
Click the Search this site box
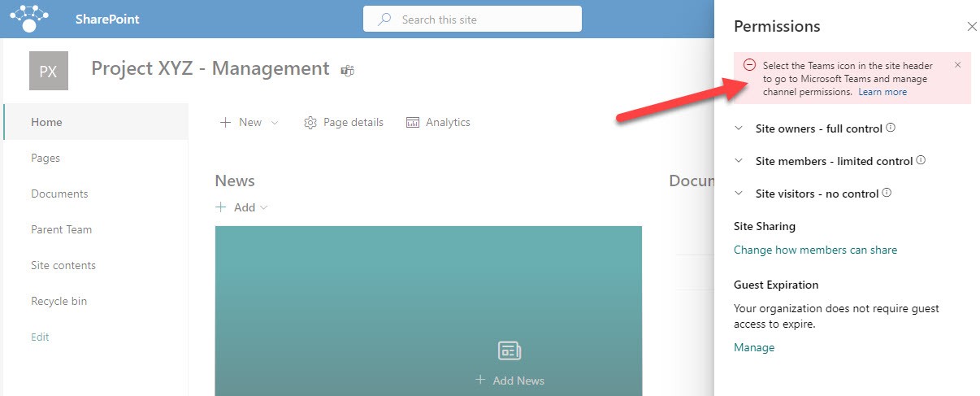tap(472, 20)
